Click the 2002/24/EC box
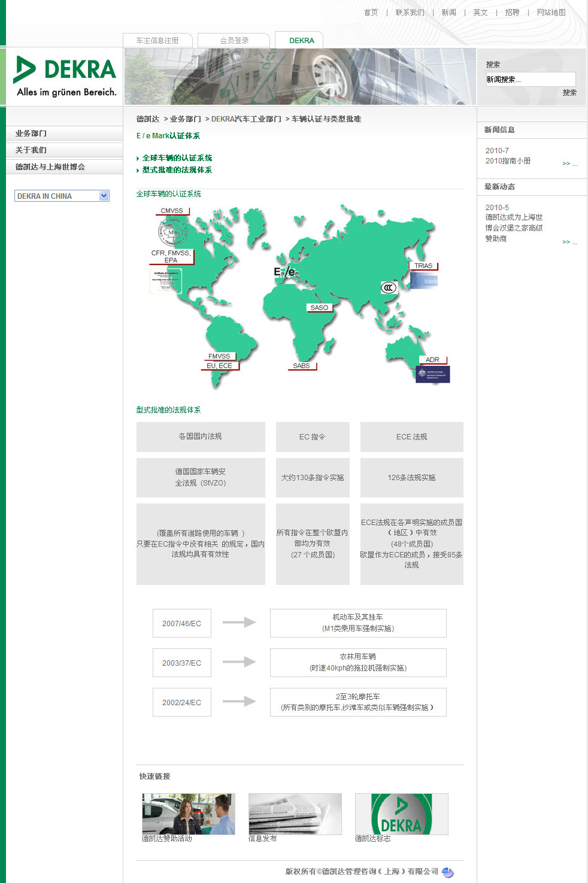This screenshot has height=883, width=588. pos(181,702)
